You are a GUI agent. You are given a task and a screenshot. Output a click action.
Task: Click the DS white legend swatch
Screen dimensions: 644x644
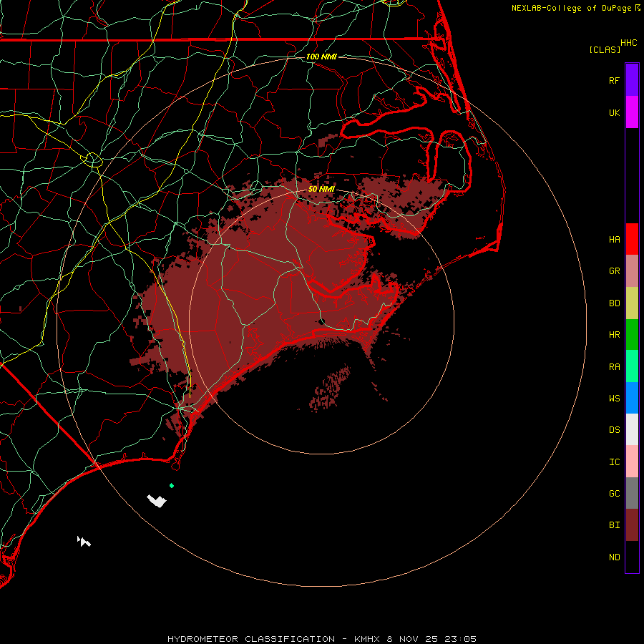point(632,429)
